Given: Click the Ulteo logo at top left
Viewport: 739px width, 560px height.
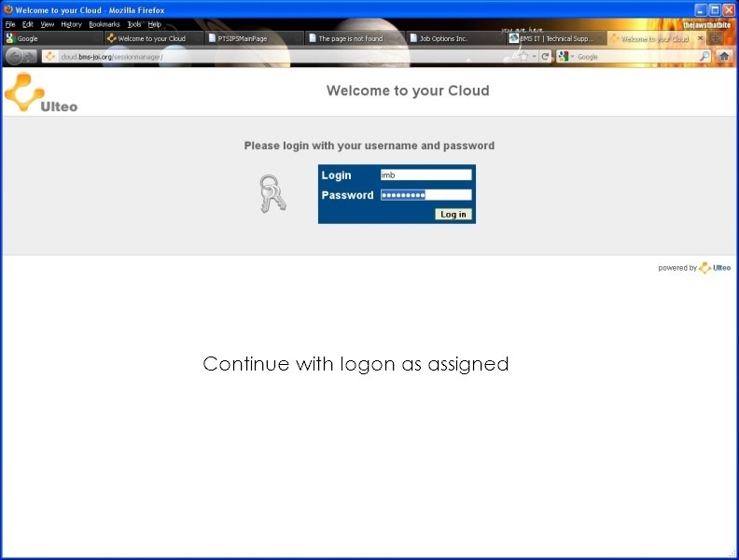Looking at the screenshot, I should click(x=40, y=93).
